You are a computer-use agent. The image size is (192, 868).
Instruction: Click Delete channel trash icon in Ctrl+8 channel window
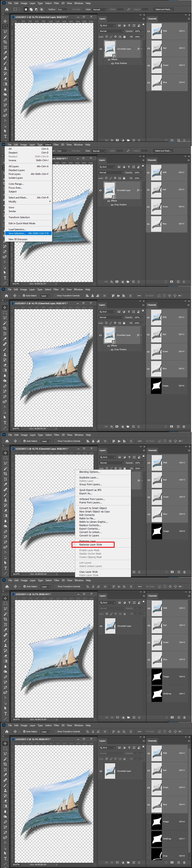(184, 863)
